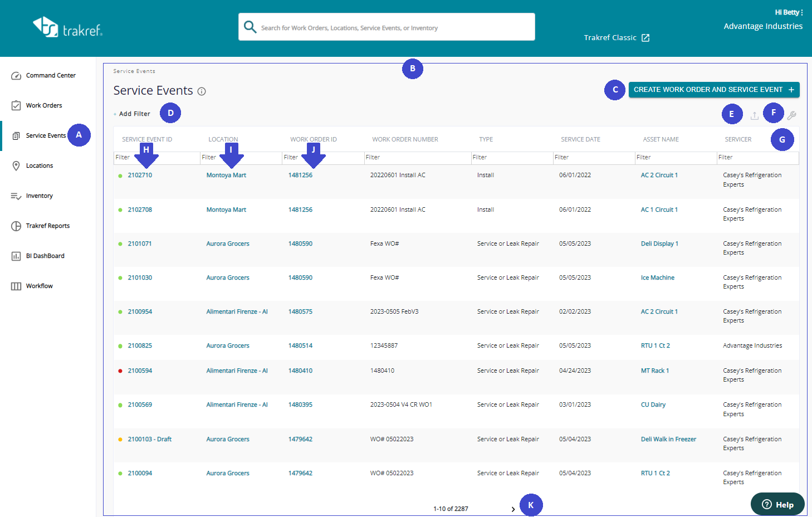Open Trakref Classic external link icon

click(x=645, y=38)
